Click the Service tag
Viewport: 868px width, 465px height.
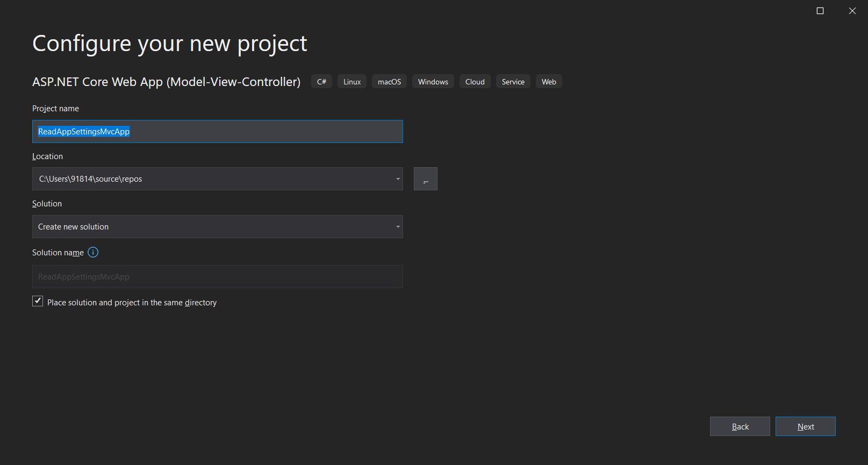(513, 82)
